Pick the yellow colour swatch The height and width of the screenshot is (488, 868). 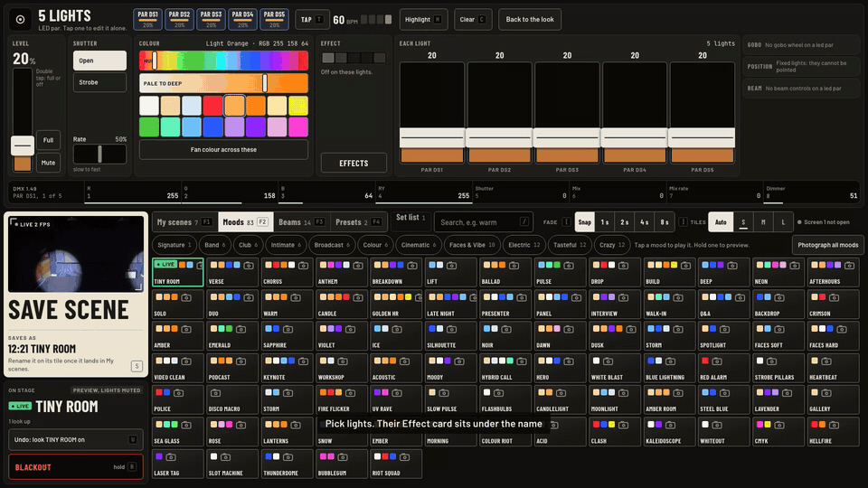point(297,106)
